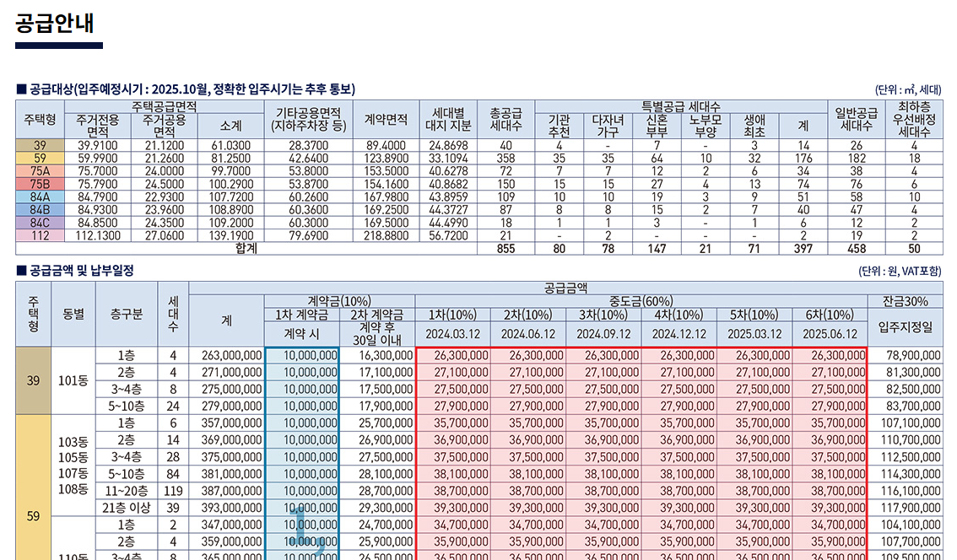Screen dimensions: 957x560
Task: Select the 주택공급면적 column group header
Action: pos(165,107)
